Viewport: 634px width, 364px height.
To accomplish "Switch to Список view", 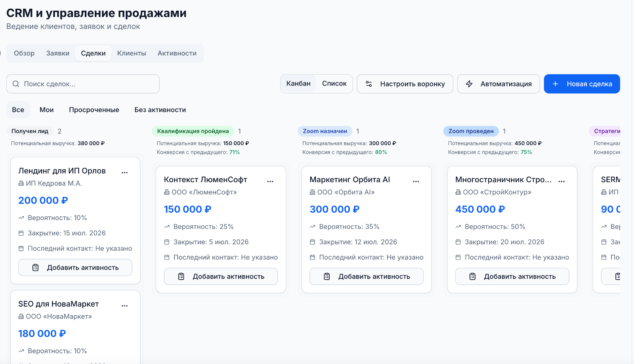I will pyautogui.click(x=334, y=84).
